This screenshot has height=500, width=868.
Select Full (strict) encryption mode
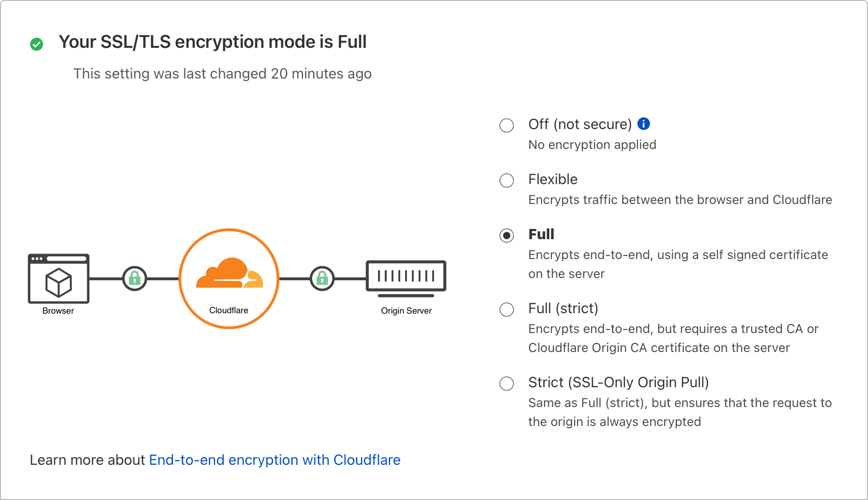coord(506,310)
